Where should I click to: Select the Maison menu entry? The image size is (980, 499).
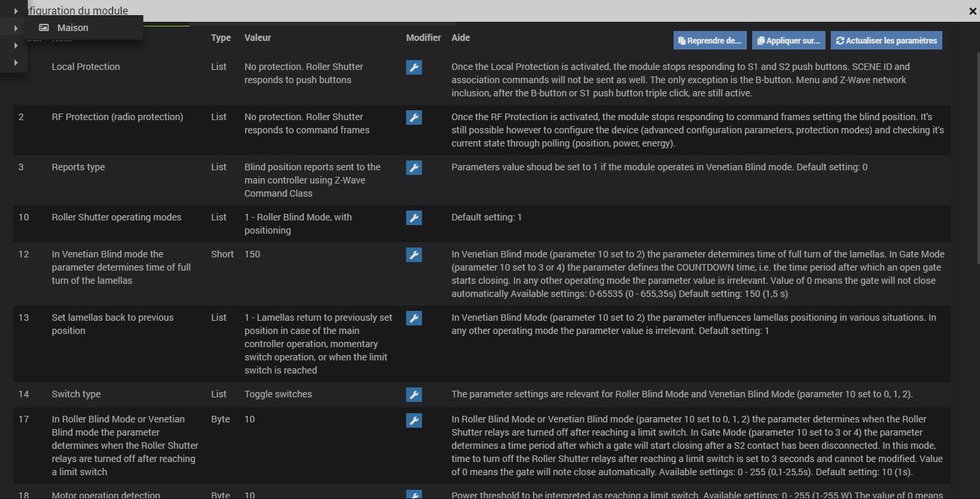click(73, 28)
